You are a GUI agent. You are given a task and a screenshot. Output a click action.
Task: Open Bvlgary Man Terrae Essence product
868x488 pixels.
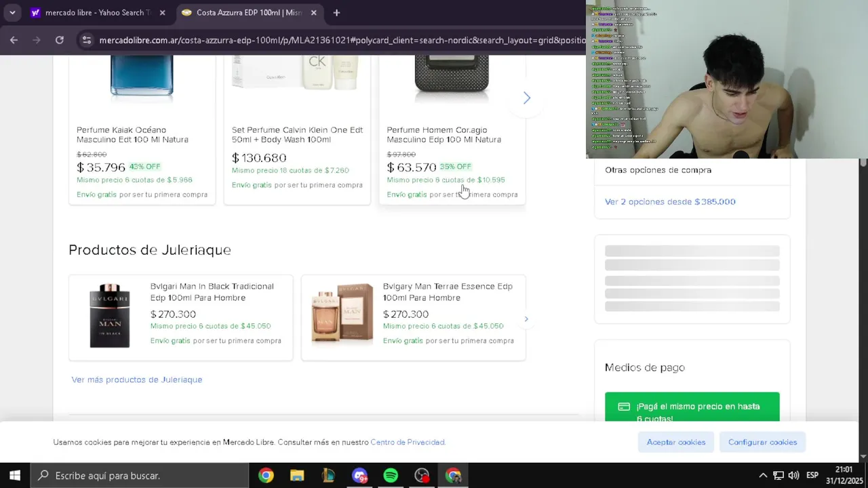(x=448, y=292)
